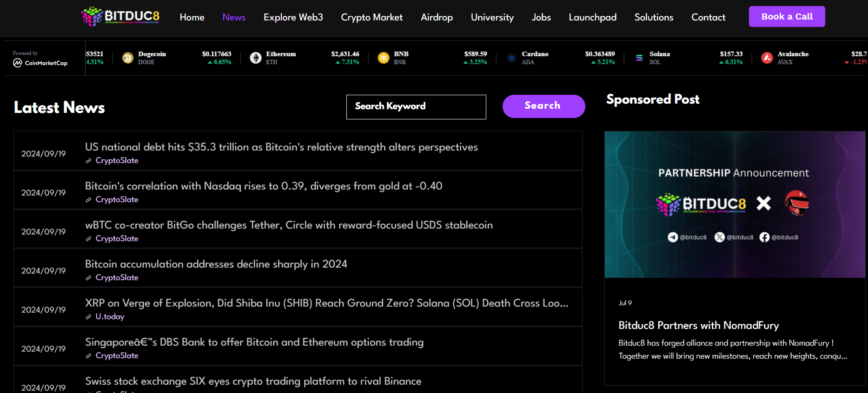
Task: Open Singapore DBS Bank options trading article
Action: tap(254, 342)
